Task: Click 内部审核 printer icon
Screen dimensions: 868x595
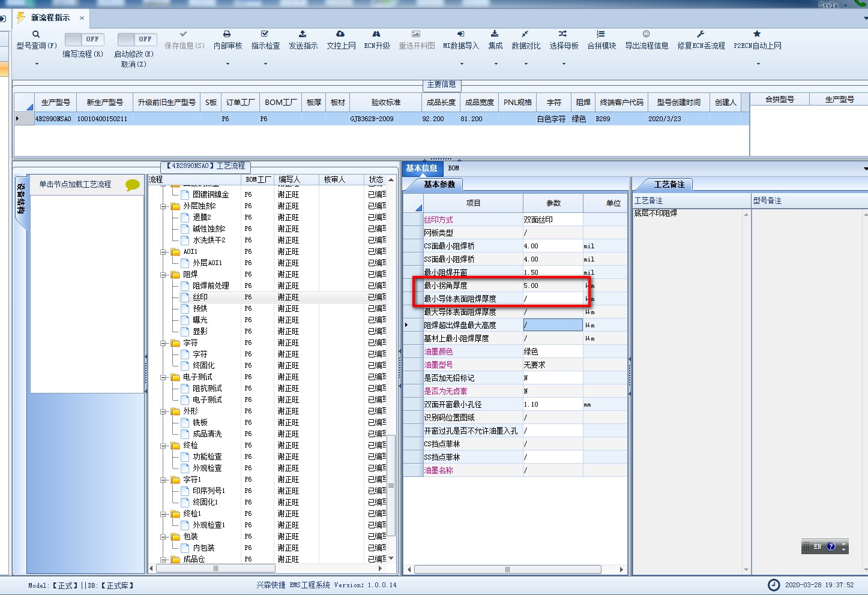Action: (227, 34)
